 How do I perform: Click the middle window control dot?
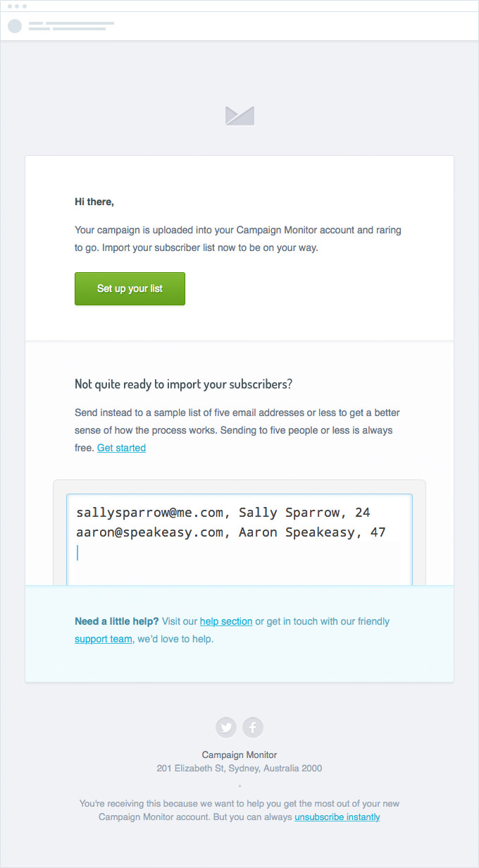tap(17, 6)
